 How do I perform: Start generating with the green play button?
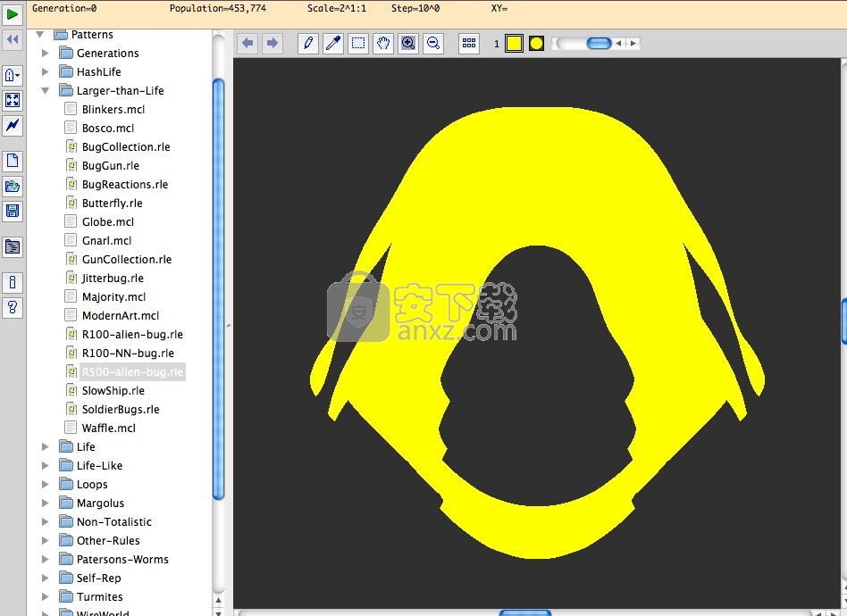pos(13,14)
